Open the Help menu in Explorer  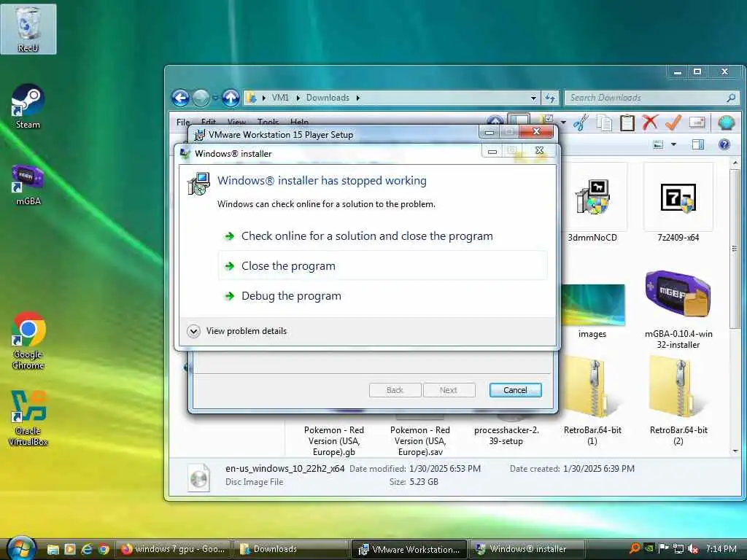[299, 122]
